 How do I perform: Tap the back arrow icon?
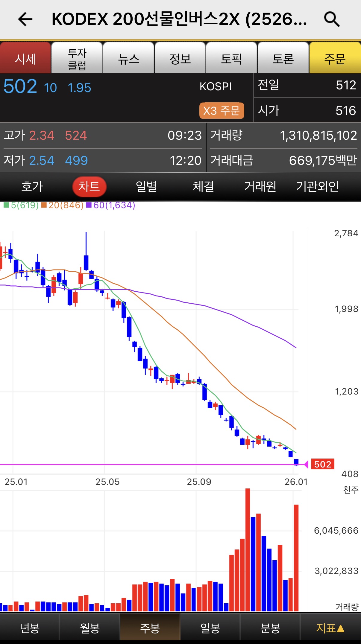(x=25, y=19)
